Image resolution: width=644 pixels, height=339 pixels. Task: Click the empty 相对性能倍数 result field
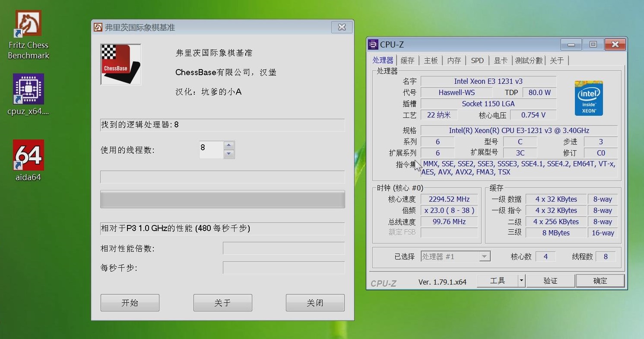pyautogui.click(x=284, y=248)
